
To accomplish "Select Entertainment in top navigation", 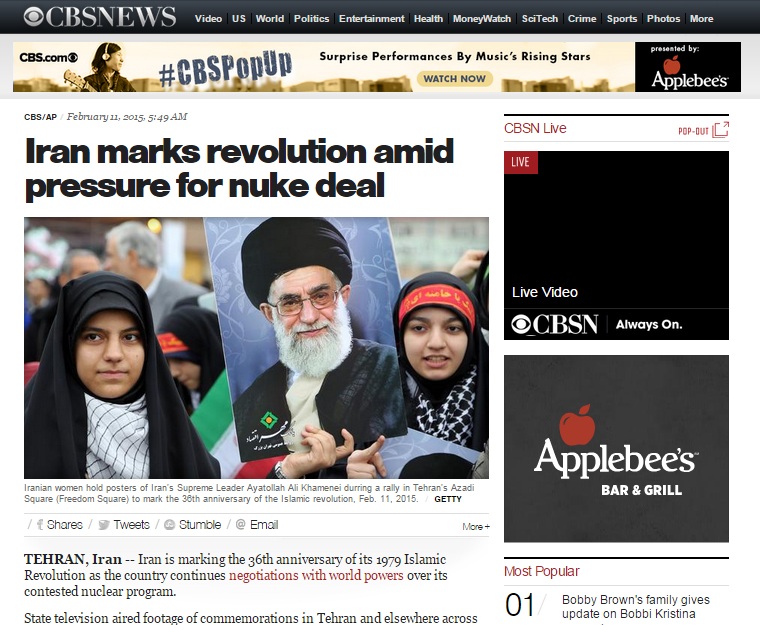I will click(x=371, y=18).
